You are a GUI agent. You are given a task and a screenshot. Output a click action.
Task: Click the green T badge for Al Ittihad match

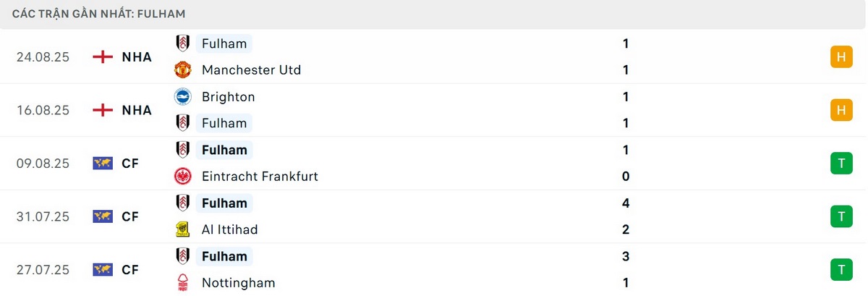click(841, 216)
